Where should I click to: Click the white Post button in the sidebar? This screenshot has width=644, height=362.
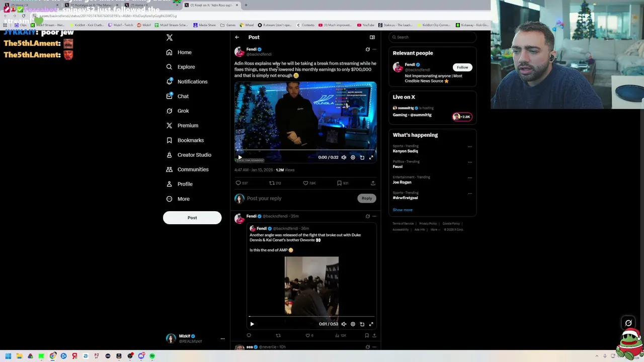(192, 218)
